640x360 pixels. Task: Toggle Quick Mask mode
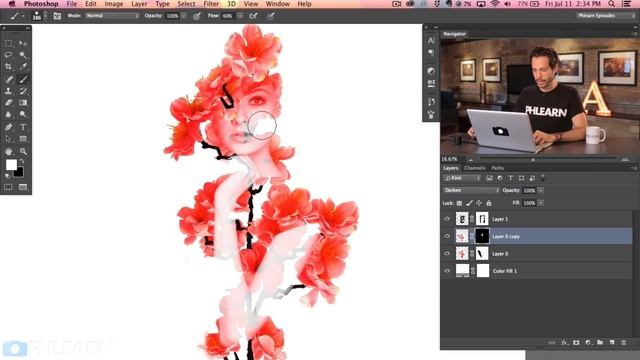click(x=8, y=187)
